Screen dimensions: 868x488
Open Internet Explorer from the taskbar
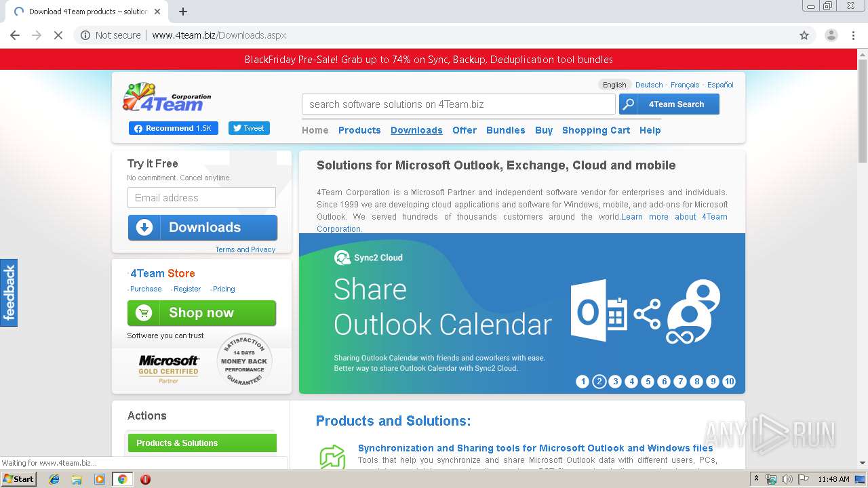coord(54,479)
